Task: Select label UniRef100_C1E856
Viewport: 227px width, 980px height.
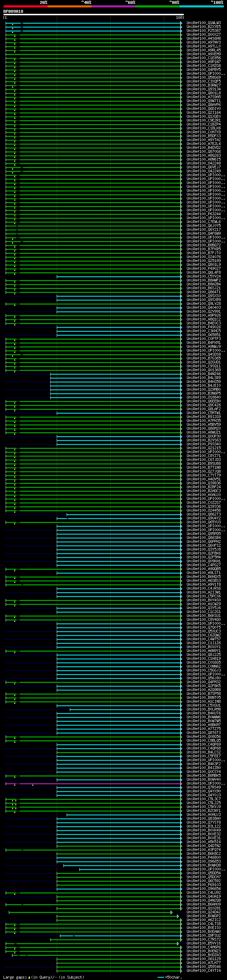Action: click(x=203, y=58)
